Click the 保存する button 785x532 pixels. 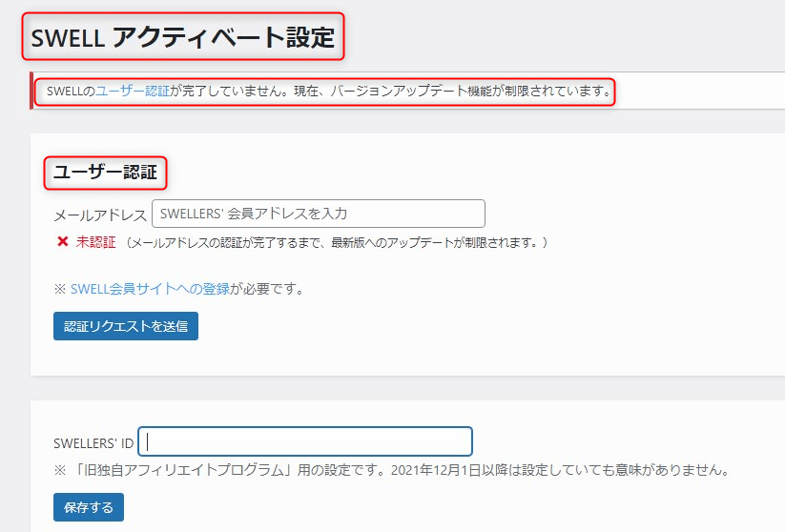tap(89, 507)
